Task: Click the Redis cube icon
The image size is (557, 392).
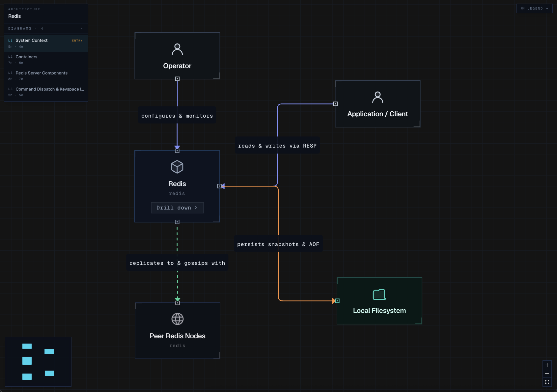Action: pos(177,167)
